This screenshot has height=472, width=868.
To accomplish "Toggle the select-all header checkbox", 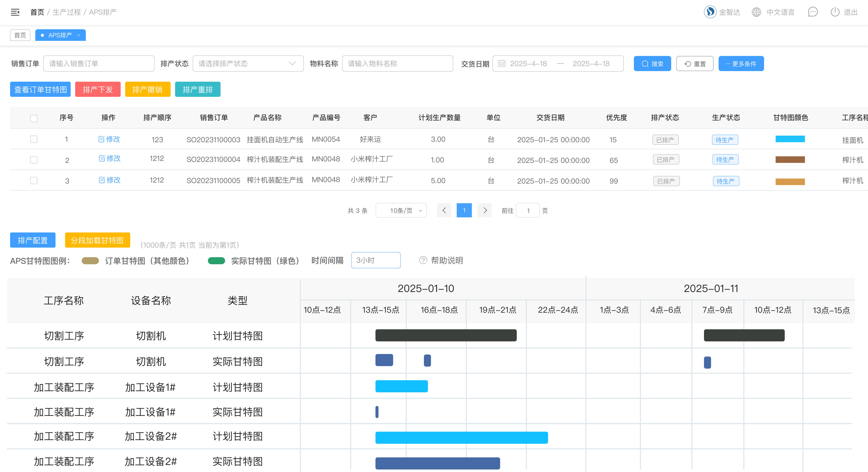I will point(34,118).
